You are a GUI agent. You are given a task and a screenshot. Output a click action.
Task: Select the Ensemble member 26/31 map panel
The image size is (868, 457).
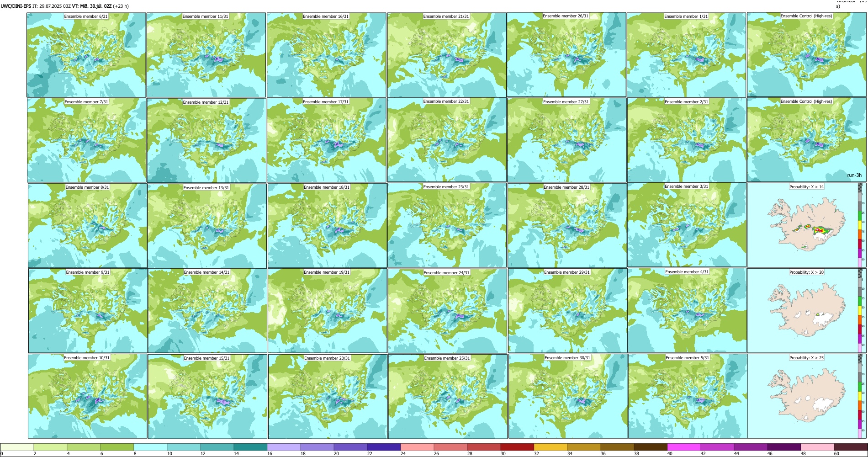click(566, 54)
